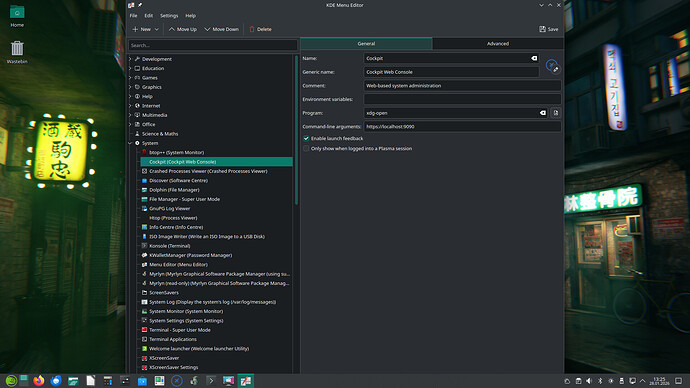Image resolution: width=690 pixels, height=388 pixels.
Task: Click the Save icon in the toolbar
Action: 542,29
